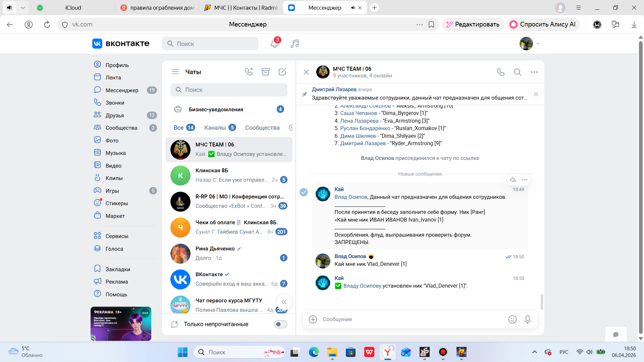Open the chat's three-dots options menu

click(x=534, y=72)
